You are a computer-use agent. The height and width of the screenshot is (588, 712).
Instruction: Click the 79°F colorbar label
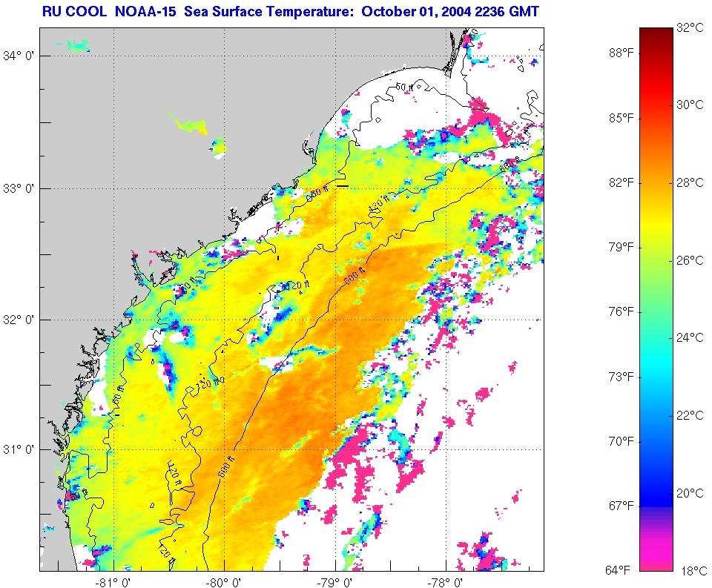coord(622,248)
